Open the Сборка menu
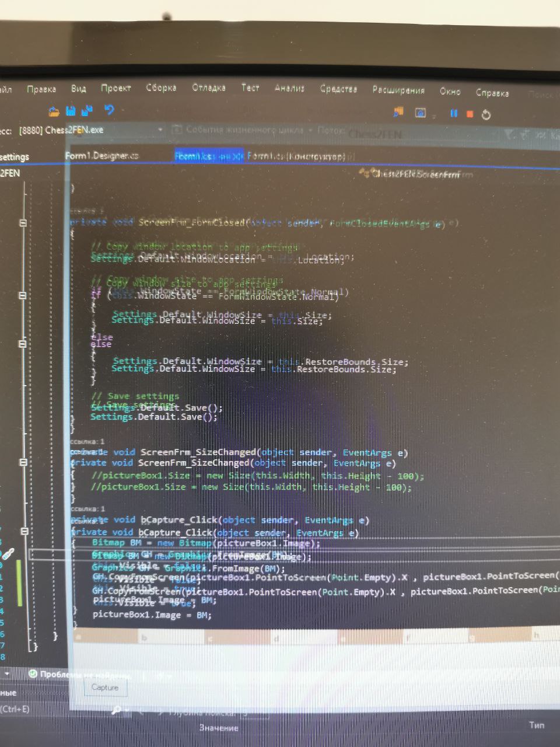This screenshot has height=747, width=560. (x=161, y=88)
